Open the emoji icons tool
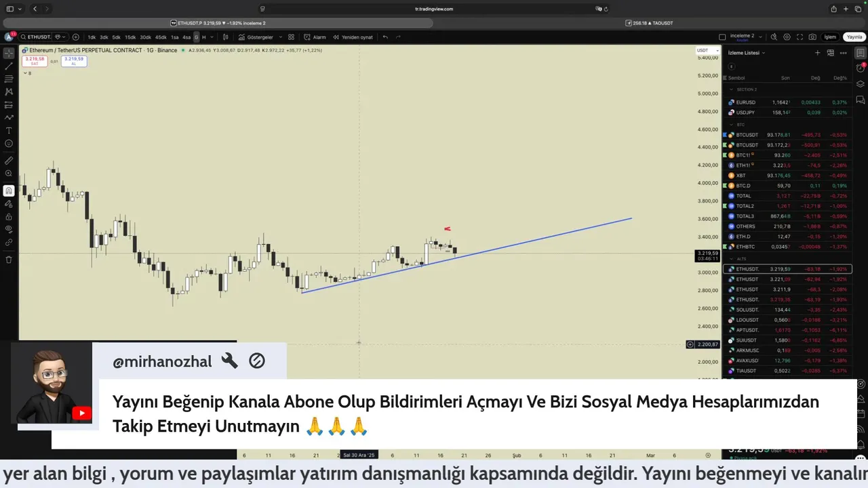 9,143
